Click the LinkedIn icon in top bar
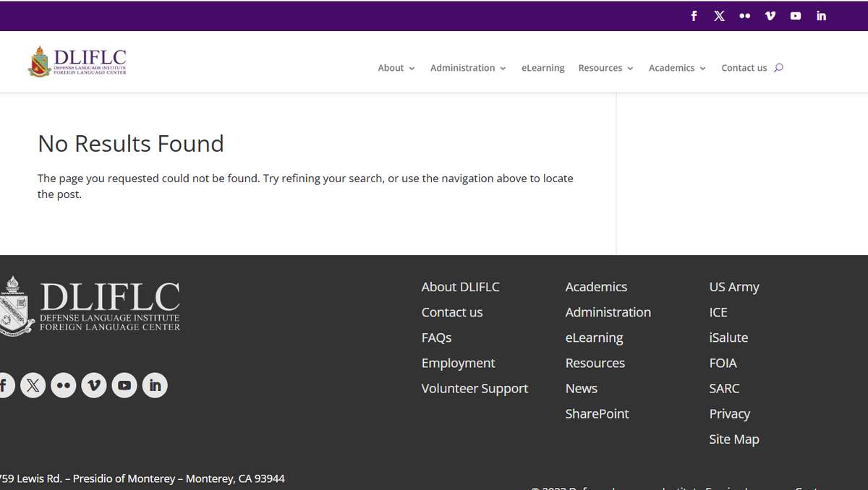 click(821, 16)
